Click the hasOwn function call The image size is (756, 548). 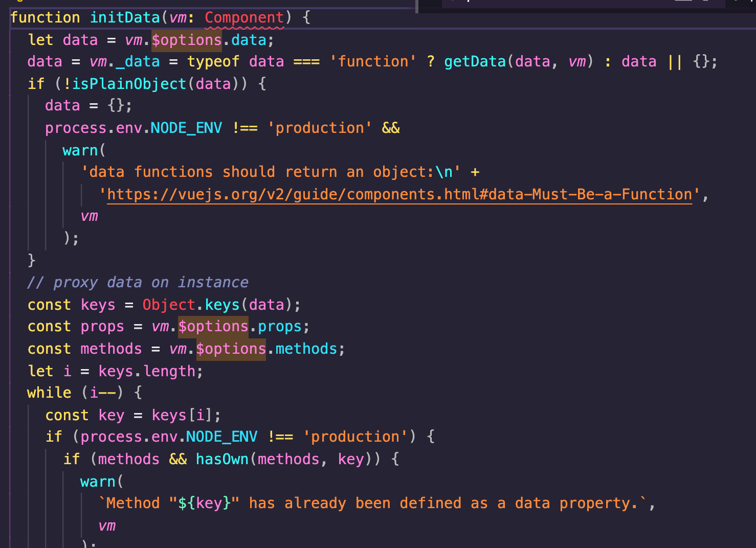point(222,459)
